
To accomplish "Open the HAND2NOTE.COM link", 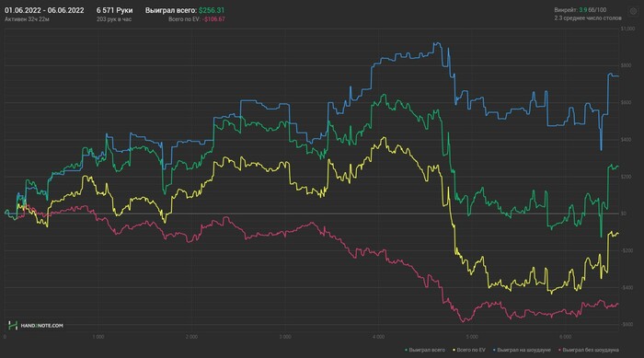I will click(42, 326).
